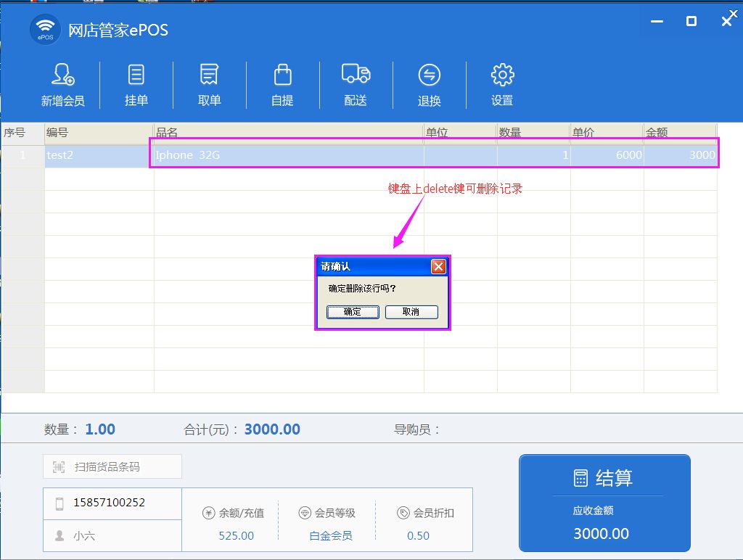Click the 取单 retrieve order icon
The height and width of the screenshot is (560, 743).
click(209, 75)
